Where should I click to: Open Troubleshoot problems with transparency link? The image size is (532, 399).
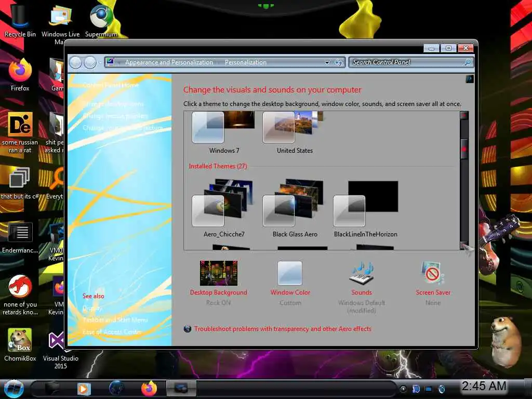283,329
